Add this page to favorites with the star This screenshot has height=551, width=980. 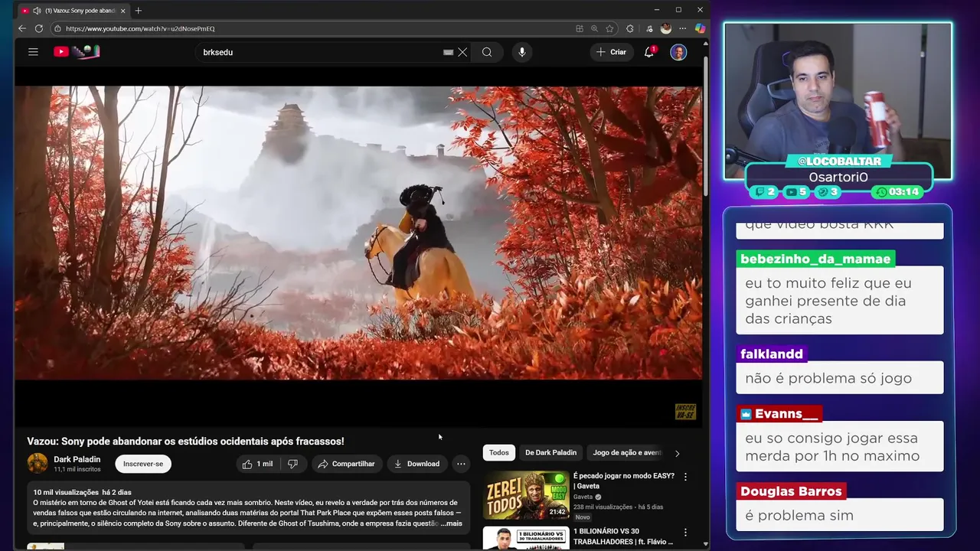click(x=609, y=28)
